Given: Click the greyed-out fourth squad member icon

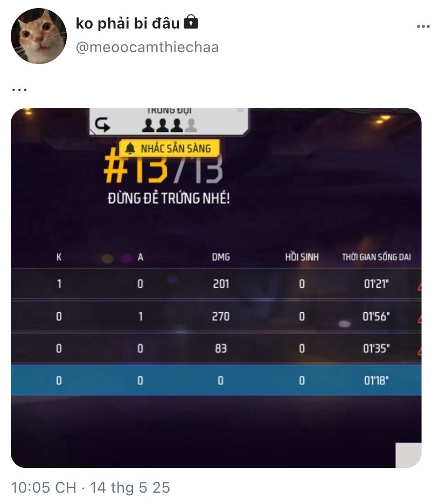Looking at the screenshot, I should pos(191,125).
